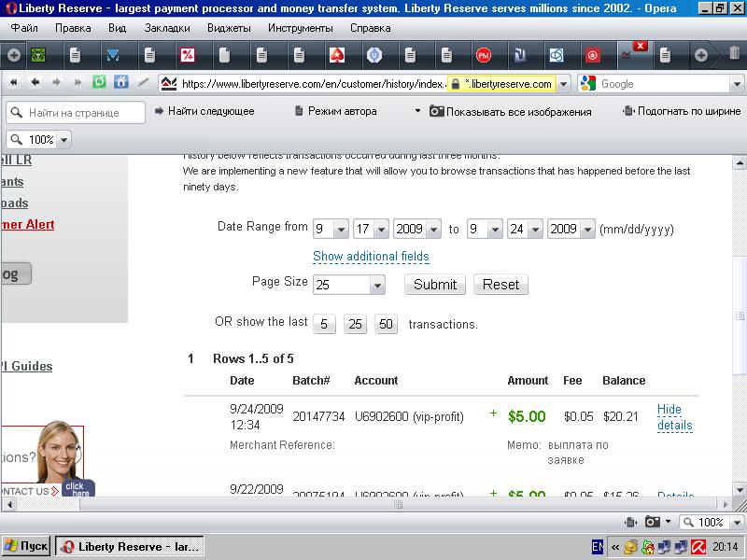Click the security lock *.libertyreserve.com badge
This screenshot has height=560, width=747.
[x=501, y=84]
